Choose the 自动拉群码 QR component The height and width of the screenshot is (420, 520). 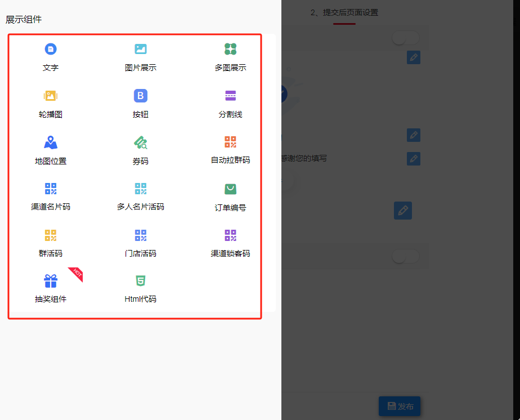tap(230, 150)
